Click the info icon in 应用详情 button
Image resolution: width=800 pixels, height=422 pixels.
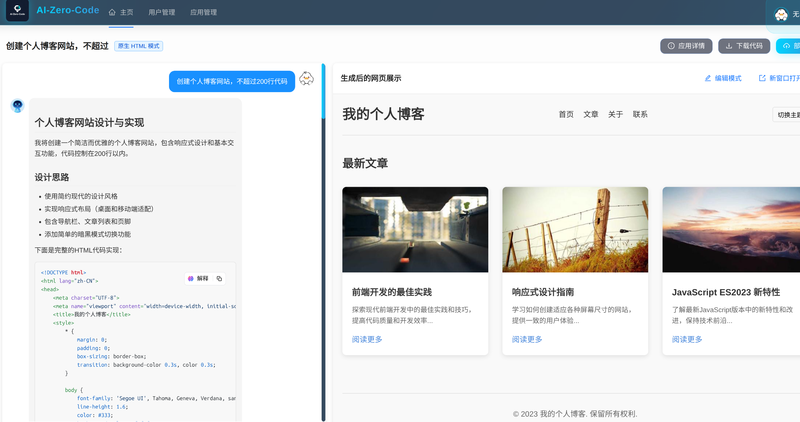(x=671, y=46)
